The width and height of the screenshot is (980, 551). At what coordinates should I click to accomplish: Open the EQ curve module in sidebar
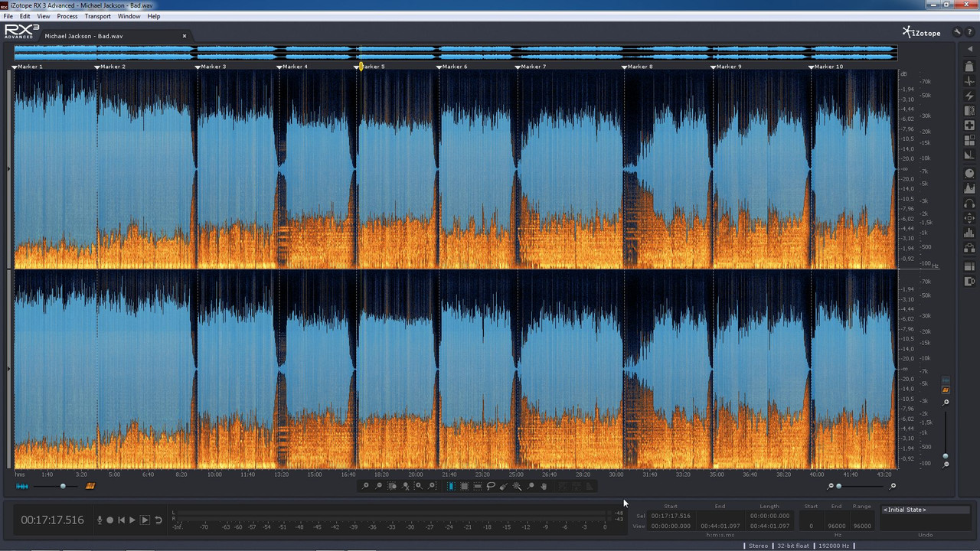click(969, 189)
